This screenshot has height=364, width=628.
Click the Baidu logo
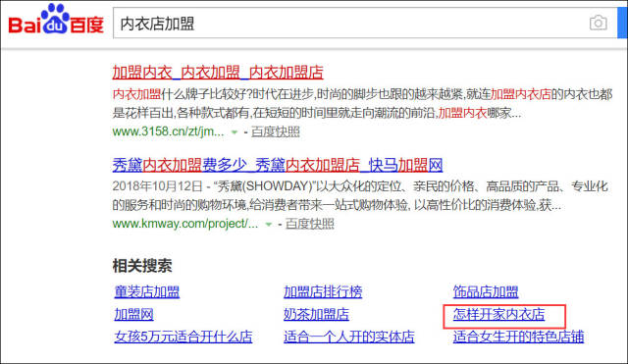[56, 20]
